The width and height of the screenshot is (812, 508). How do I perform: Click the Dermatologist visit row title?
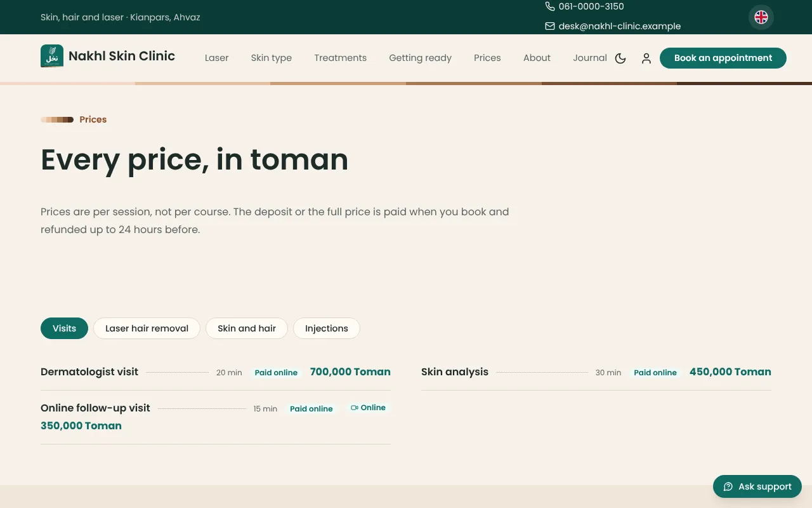pyautogui.click(x=89, y=372)
